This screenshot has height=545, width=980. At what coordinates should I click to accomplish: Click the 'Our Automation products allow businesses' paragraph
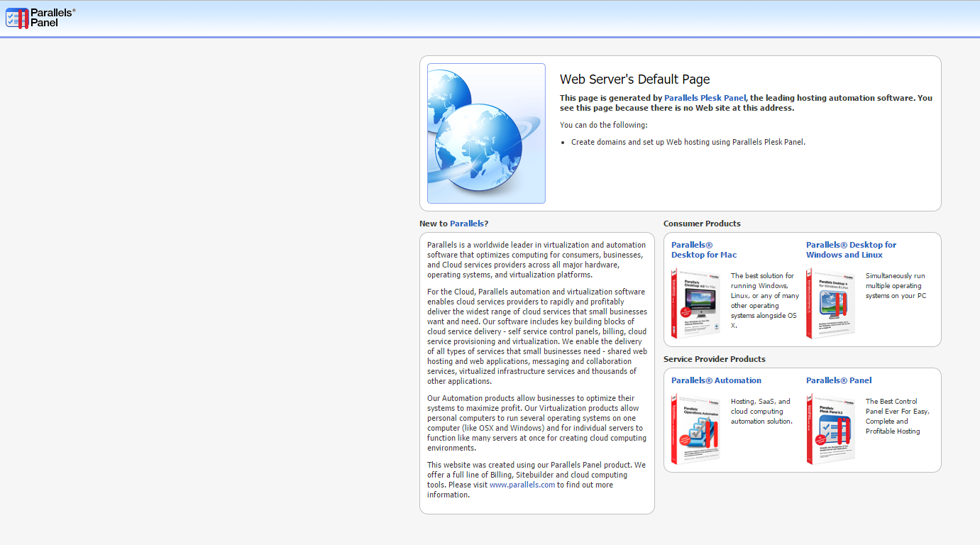coord(537,423)
